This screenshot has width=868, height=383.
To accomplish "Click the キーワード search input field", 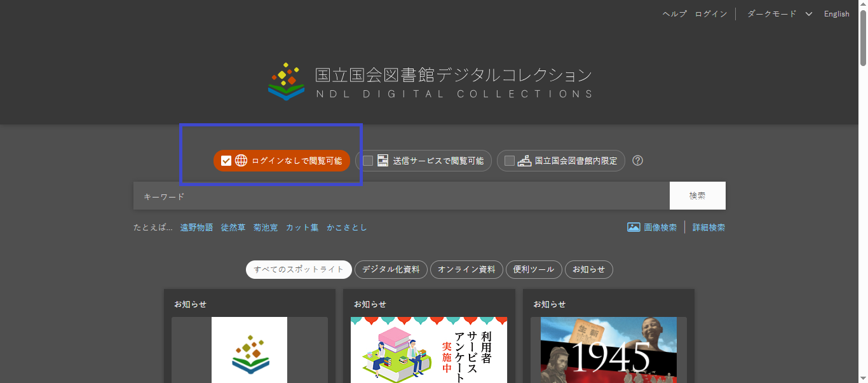I will coord(402,196).
